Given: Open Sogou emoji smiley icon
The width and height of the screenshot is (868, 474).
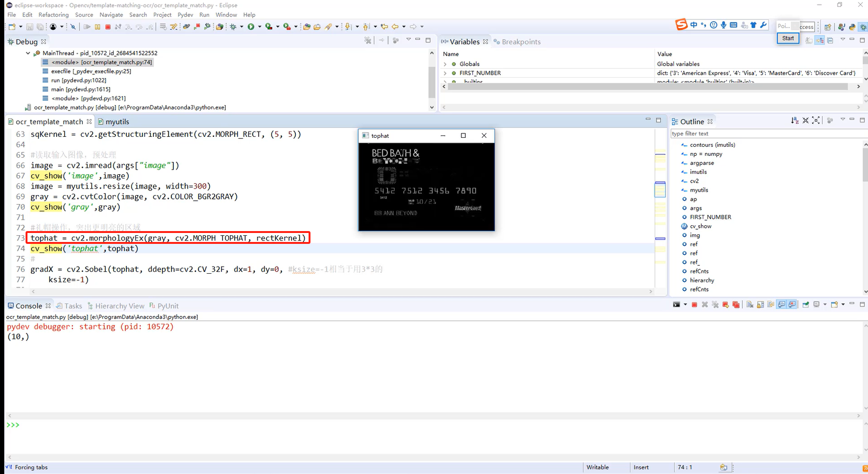Looking at the screenshot, I should pyautogui.click(x=713, y=25).
